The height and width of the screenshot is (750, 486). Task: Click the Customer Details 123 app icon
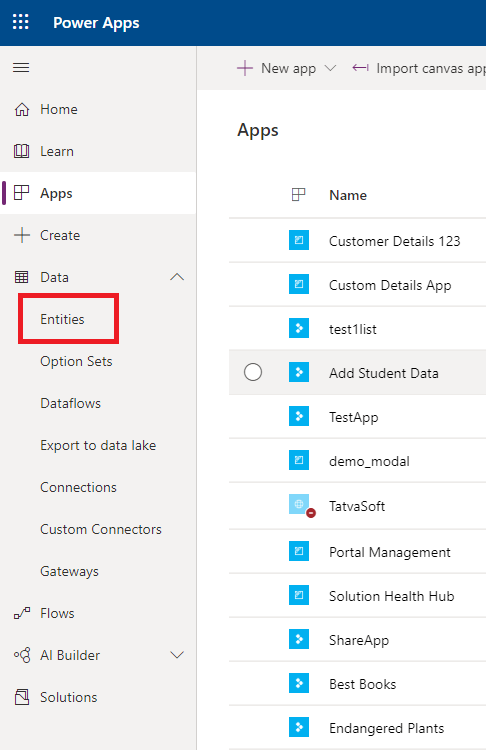click(x=299, y=240)
